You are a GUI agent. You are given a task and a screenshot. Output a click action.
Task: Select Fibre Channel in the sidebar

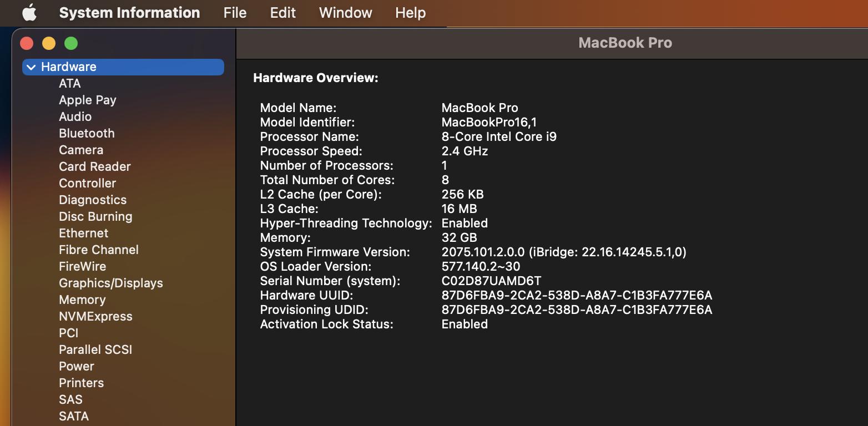coord(99,250)
